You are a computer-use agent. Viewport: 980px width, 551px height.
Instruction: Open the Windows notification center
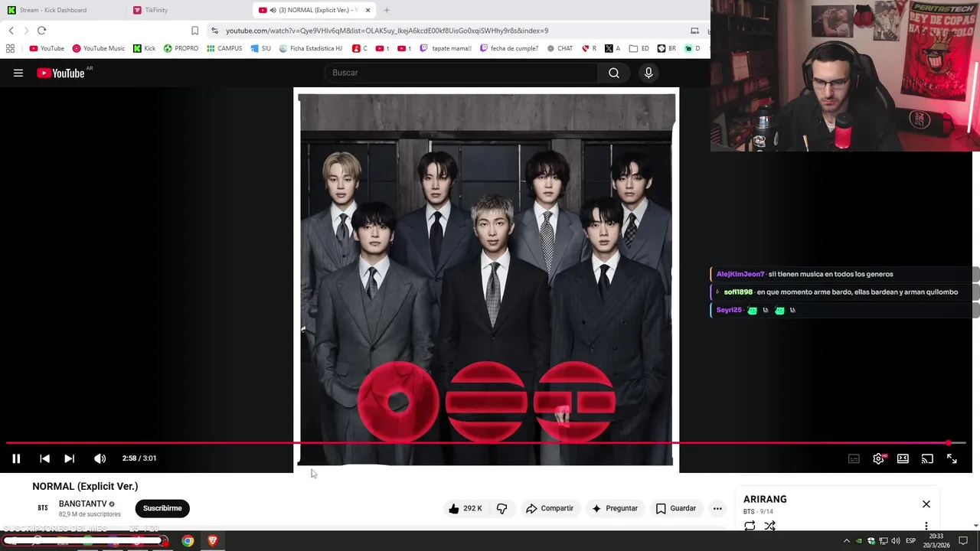pos(963,541)
